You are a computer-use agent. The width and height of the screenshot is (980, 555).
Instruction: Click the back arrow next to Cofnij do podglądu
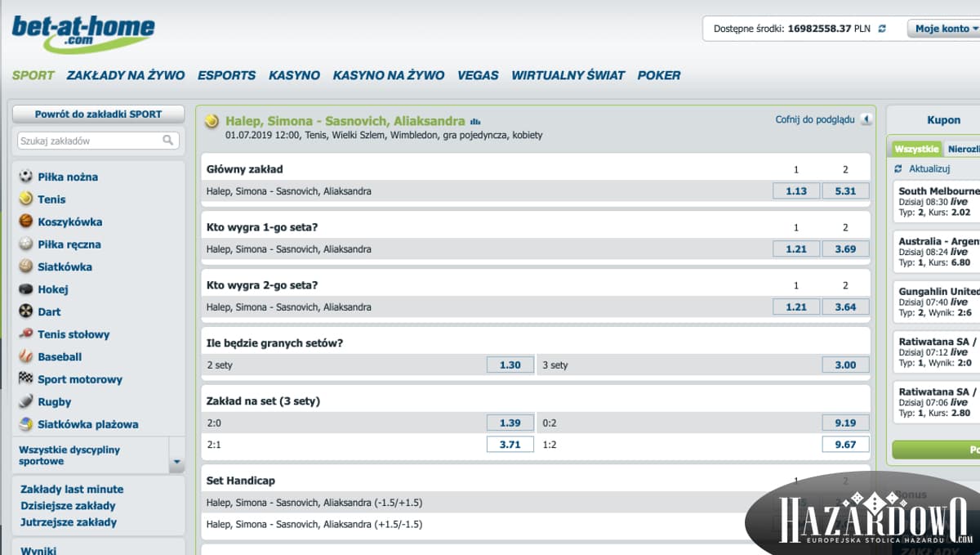pos(866,119)
